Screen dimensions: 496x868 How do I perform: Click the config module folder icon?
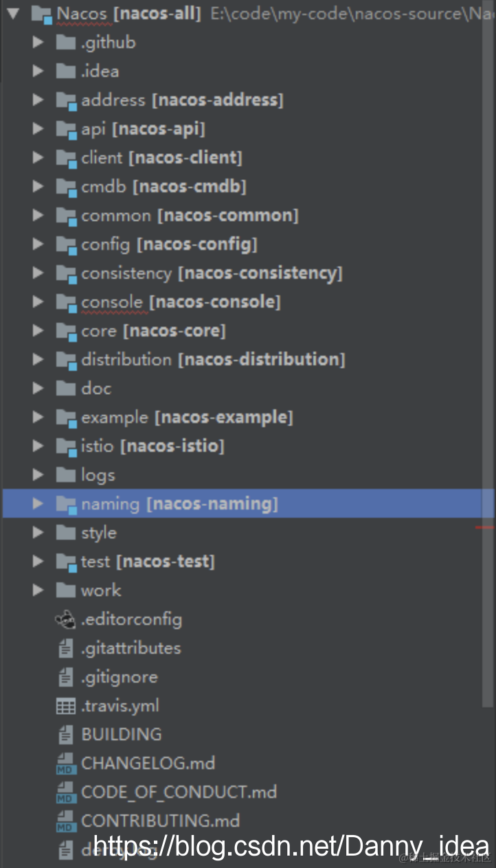click(x=66, y=244)
